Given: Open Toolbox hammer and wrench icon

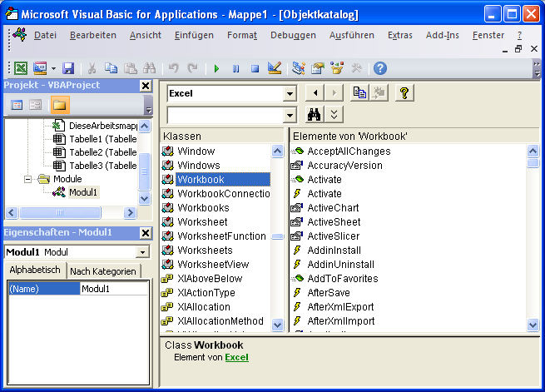Looking at the screenshot, I should tap(356, 68).
